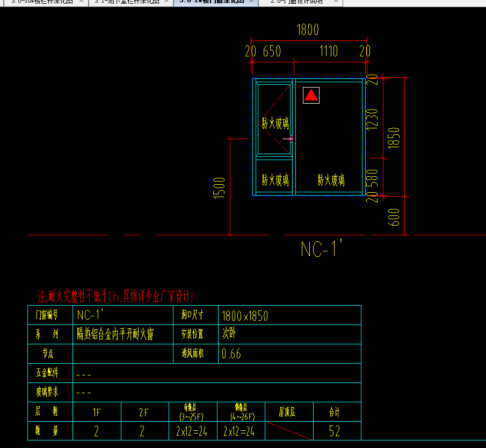The width and height of the screenshot is (486, 448).
Task: Select the 1800 overall width dimension
Action: click(x=308, y=30)
